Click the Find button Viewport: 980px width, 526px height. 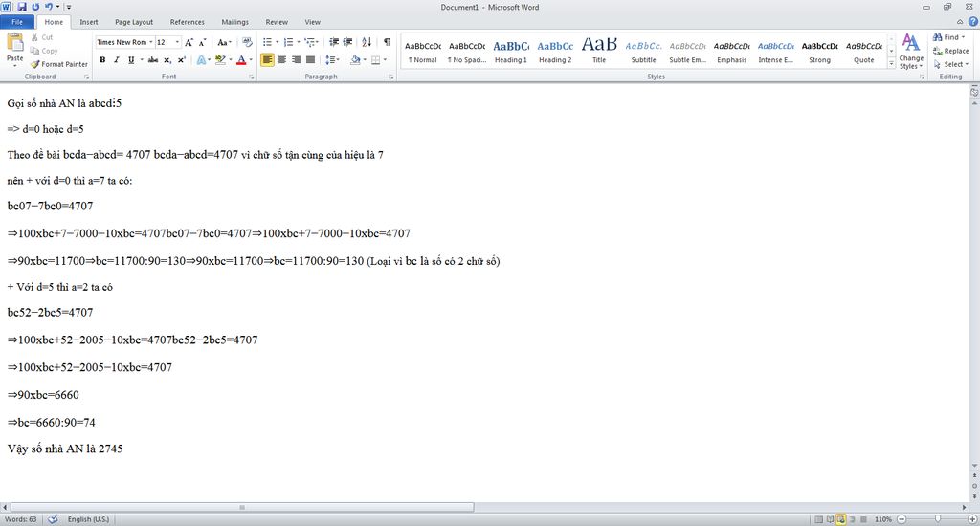pyautogui.click(x=948, y=37)
